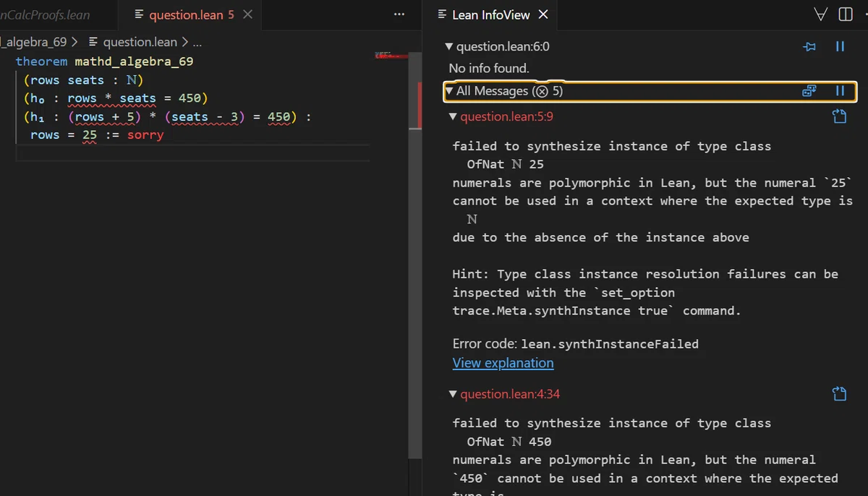Click the 'No info found.' text
Screen dimensions: 868x496
pyautogui.click(x=489, y=69)
